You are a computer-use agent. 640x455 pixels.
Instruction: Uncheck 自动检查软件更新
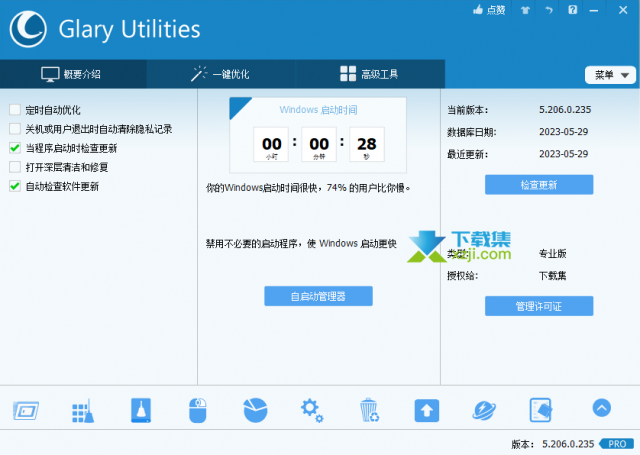15,186
